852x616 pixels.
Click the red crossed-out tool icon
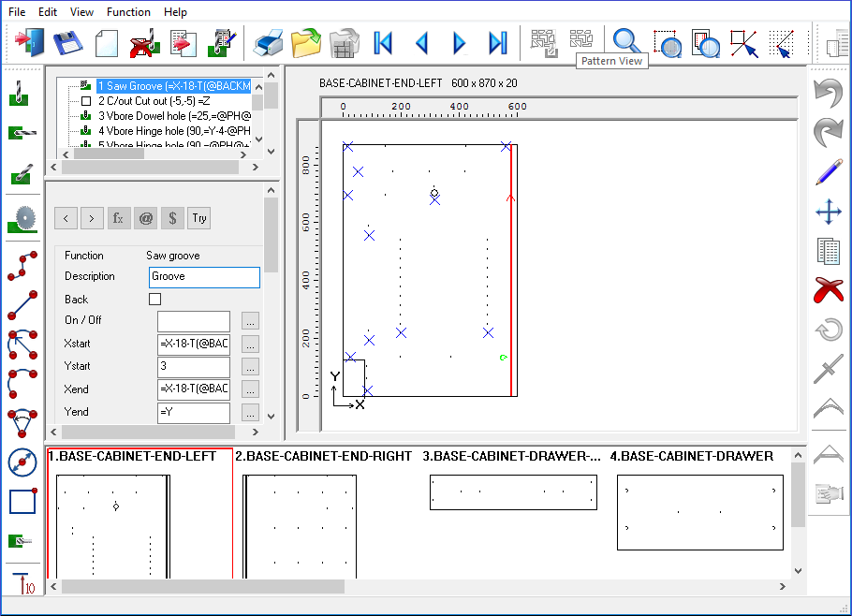tap(144, 43)
